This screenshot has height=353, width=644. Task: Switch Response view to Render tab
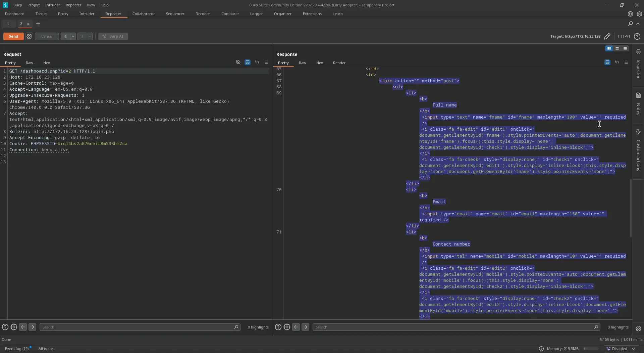pos(339,63)
